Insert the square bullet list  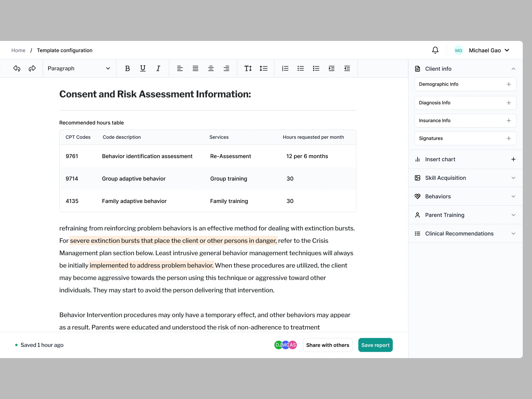316,68
